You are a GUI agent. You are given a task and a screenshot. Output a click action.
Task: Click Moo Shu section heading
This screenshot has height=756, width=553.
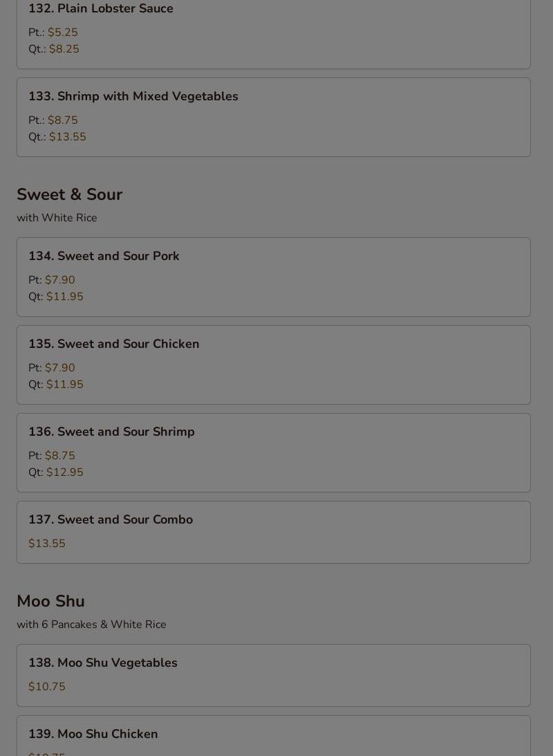point(50,601)
